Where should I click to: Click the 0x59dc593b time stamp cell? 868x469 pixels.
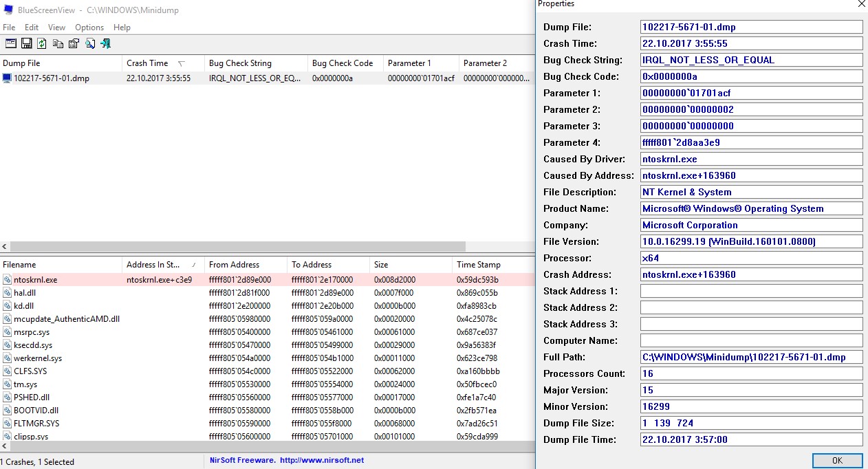pyautogui.click(x=477, y=280)
